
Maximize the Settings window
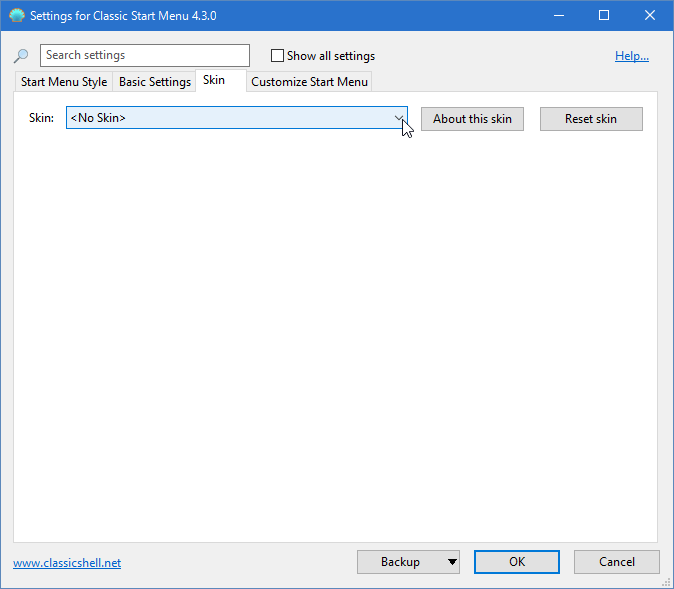(x=604, y=15)
